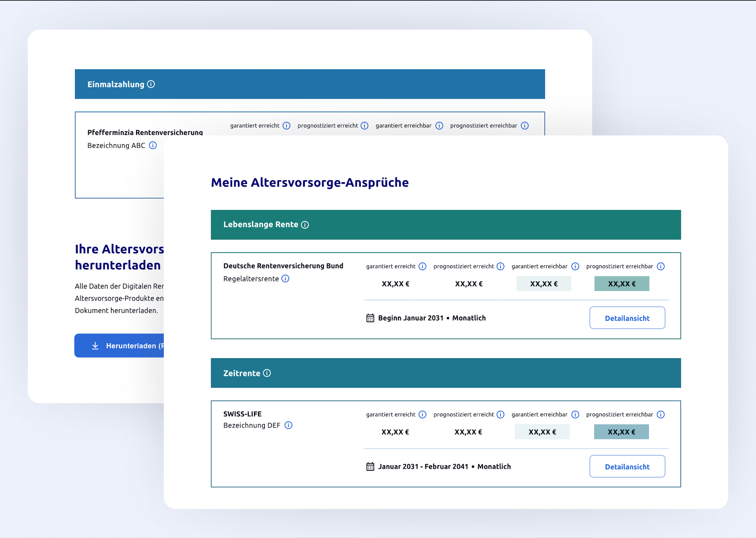Open the garantiert erreichbar tooltip in the Zeitrente section
The width and height of the screenshot is (756, 538).
[575, 414]
